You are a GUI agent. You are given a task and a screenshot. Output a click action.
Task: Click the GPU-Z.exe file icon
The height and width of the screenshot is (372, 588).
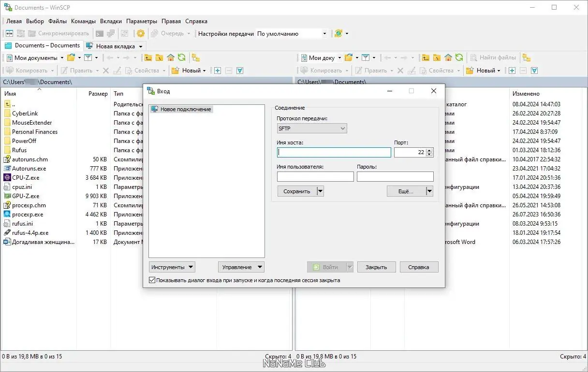click(7, 196)
